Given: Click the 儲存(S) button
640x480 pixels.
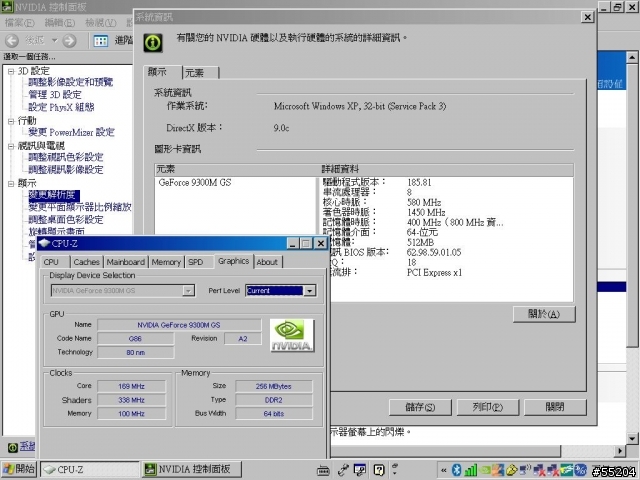Looking at the screenshot, I should (420, 407).
